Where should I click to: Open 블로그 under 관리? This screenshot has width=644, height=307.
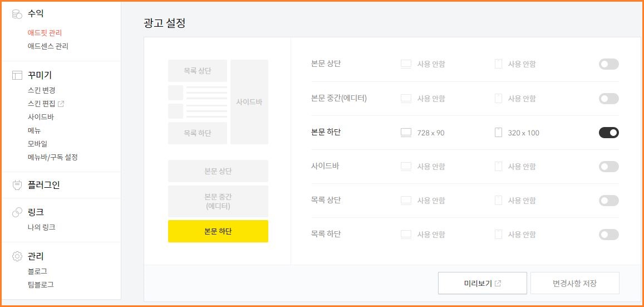pyautogui.click(x=37, y=271)
